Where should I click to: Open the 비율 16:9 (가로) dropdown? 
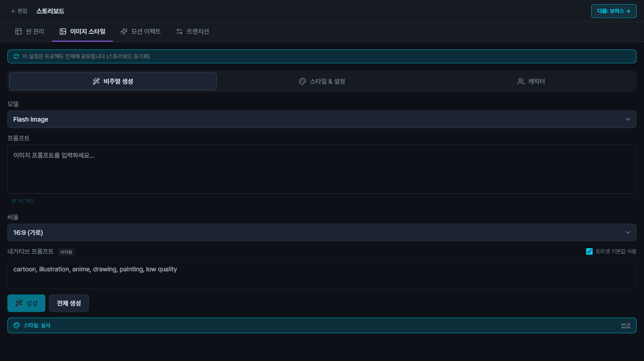322,233
